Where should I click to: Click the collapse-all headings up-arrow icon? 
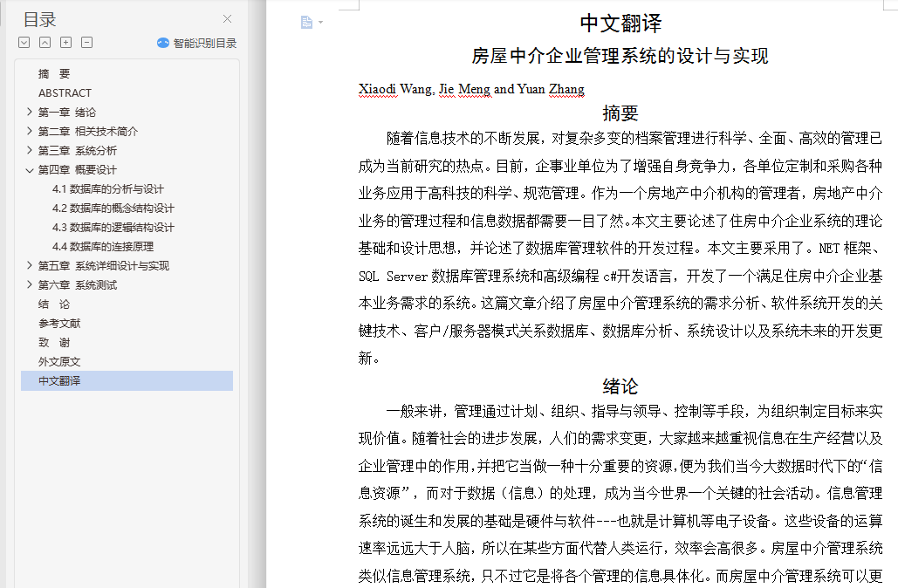45,43
